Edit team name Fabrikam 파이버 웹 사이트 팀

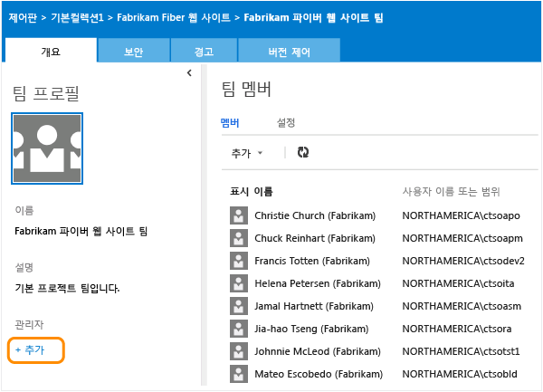click(x=81, y=231)
